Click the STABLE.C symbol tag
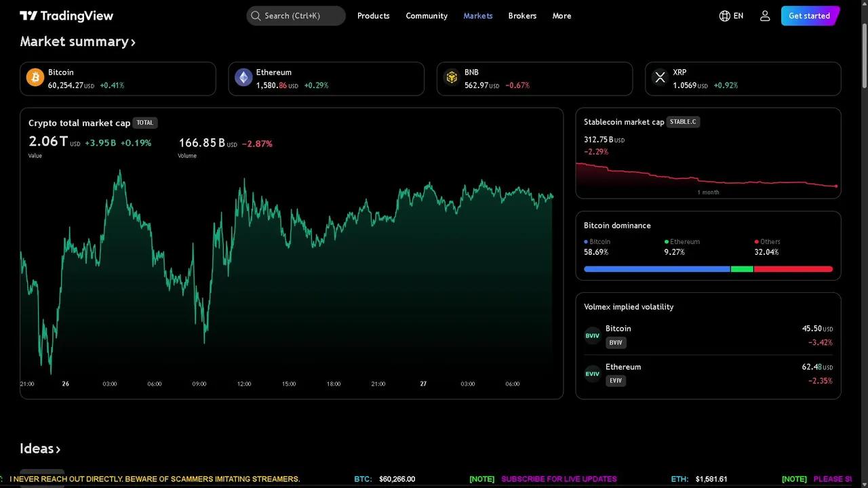 tap(684, 122)
